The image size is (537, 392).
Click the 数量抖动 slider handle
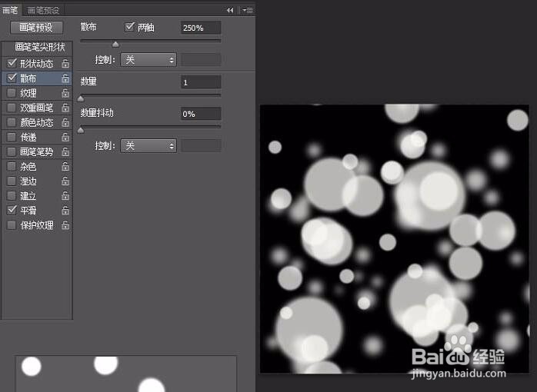pyautogui.click(x=81, y=130)
